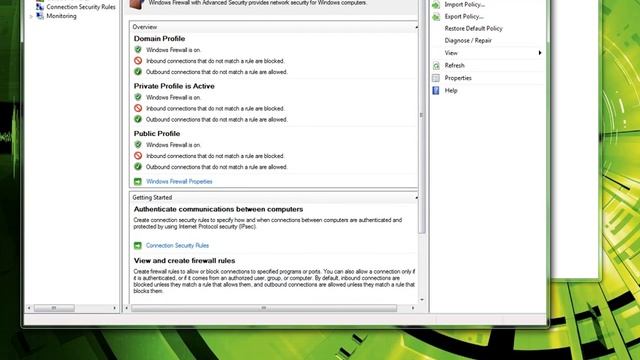Open Connection Security Rules link
Image resolution: width=640 pixels, height=360 pixels.
pyautogui.click(x=177, y=246)
